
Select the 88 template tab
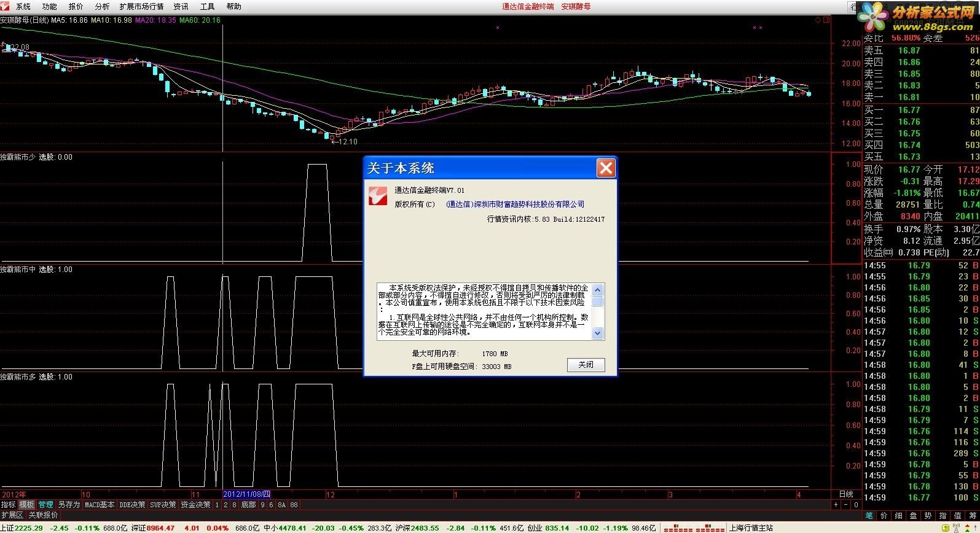[x=294, y=505]
